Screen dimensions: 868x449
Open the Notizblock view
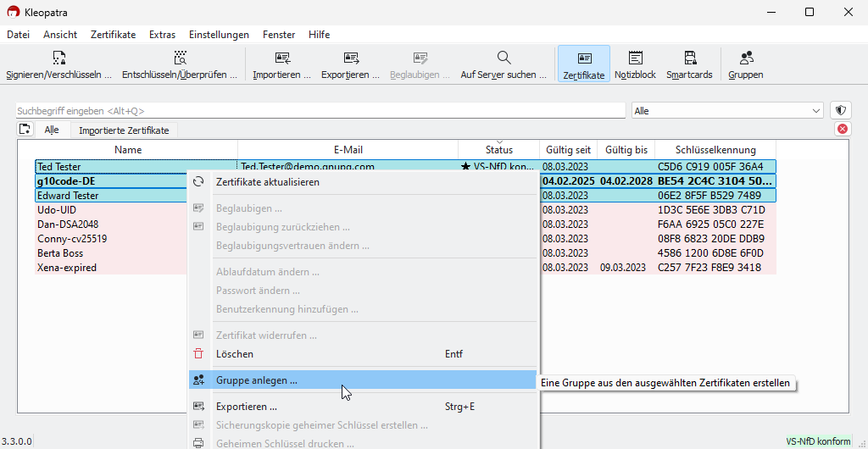[635, 64]
